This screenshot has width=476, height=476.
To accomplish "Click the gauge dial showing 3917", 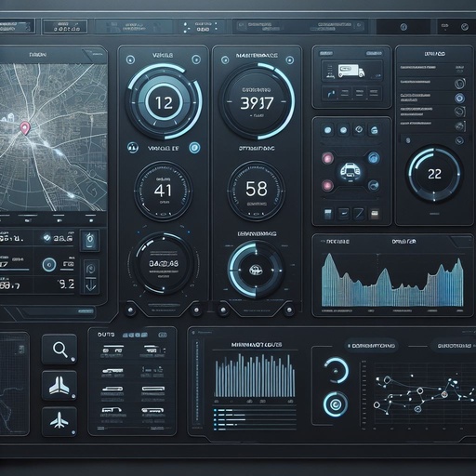I will (257, 102).
